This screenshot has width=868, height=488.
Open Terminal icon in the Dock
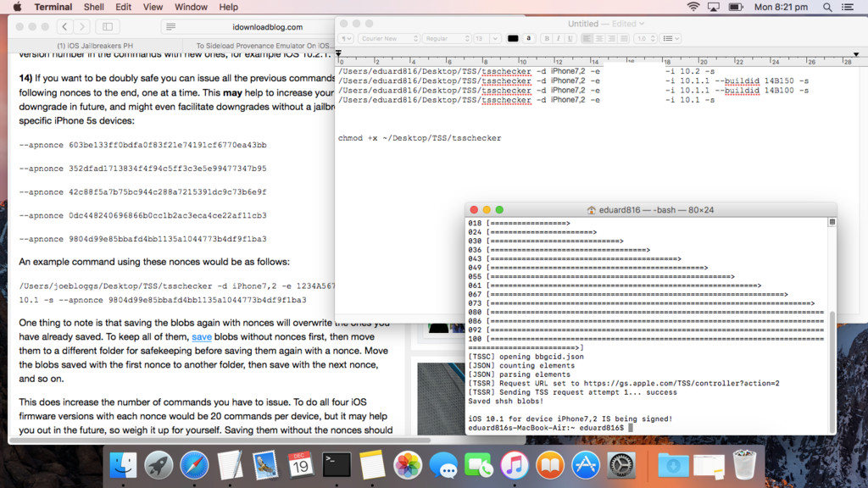click(337, 465)
